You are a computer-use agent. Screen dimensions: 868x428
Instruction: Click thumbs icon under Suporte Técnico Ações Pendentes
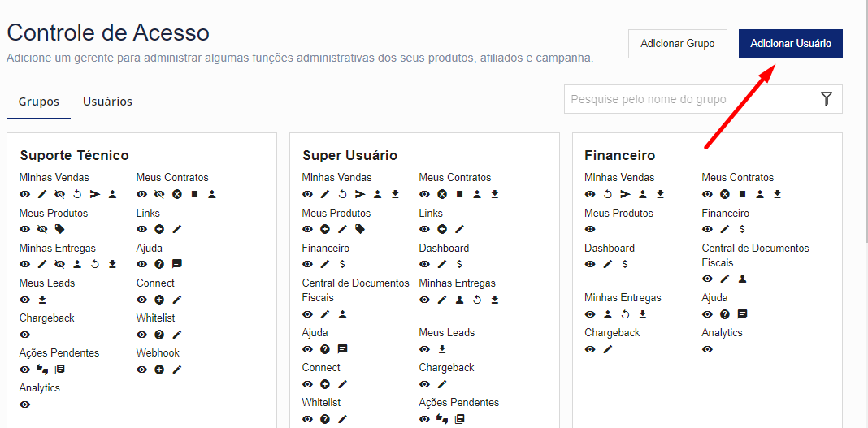coord(42,370)
